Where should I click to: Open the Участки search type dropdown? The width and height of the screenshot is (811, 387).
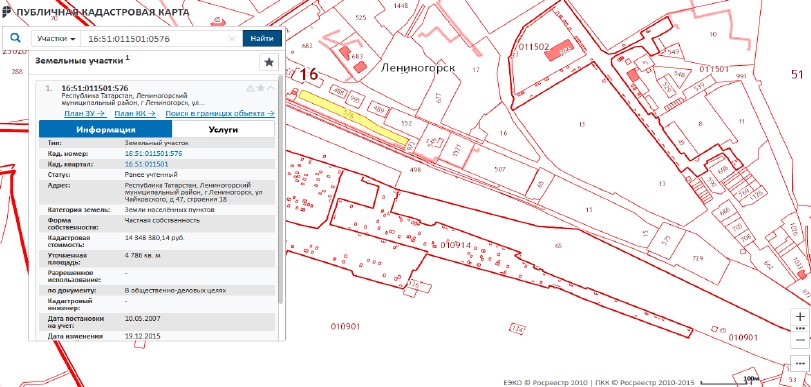pyautogui.click(x=56, y=39)
